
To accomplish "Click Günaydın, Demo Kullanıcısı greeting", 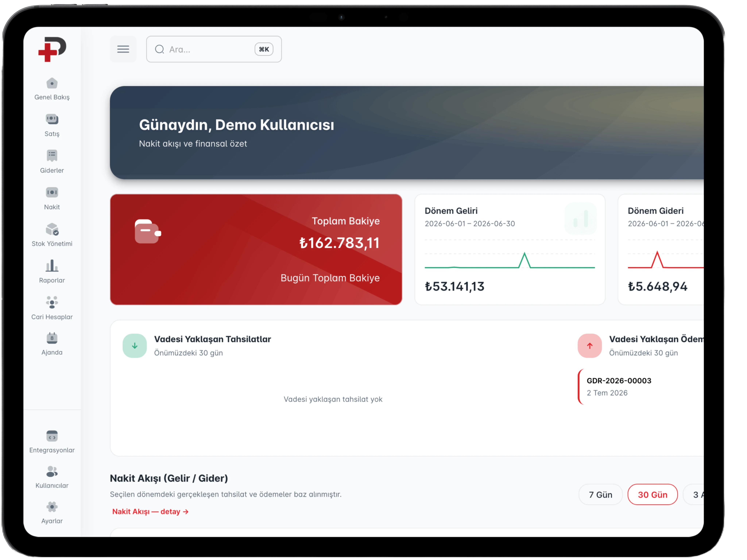I will [x=236, y=125].
